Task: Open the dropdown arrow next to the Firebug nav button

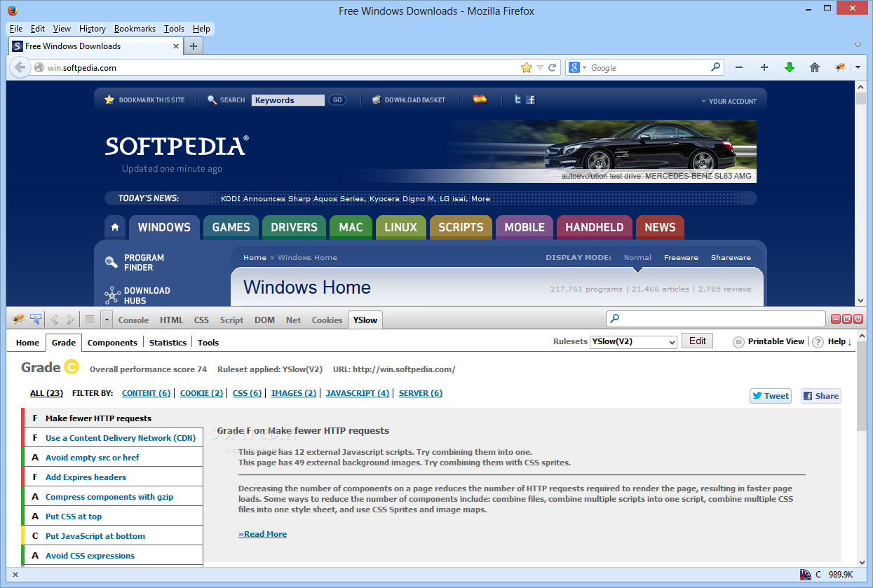Action: tap(858, 67)
